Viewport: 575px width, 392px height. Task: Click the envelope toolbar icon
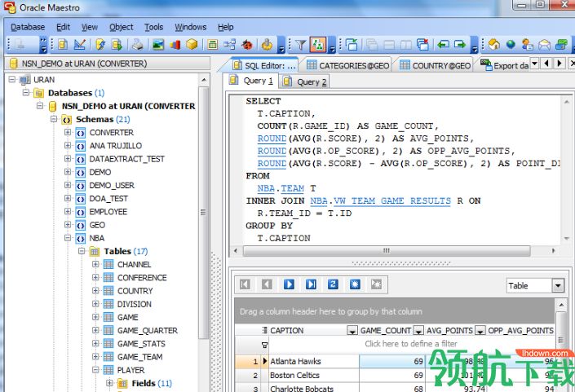coord(545,45)
